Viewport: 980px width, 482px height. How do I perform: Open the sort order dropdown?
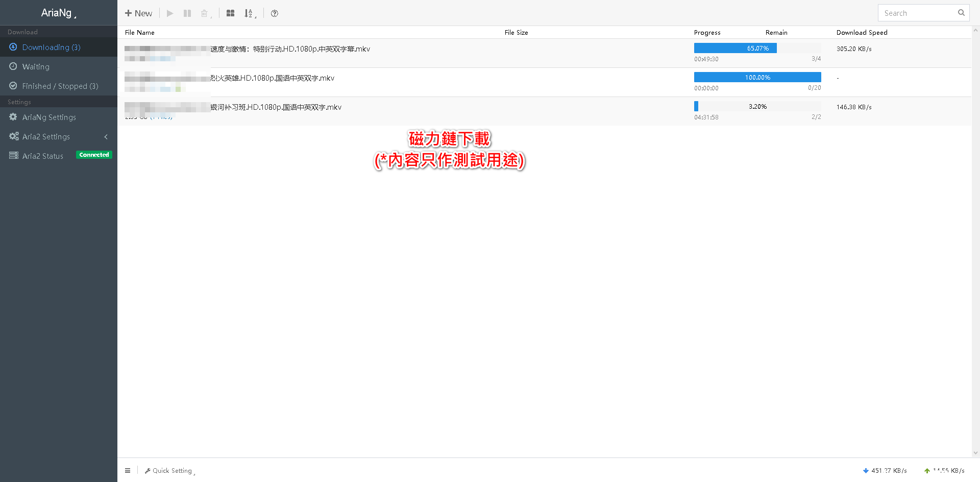(x=249, y=13)
